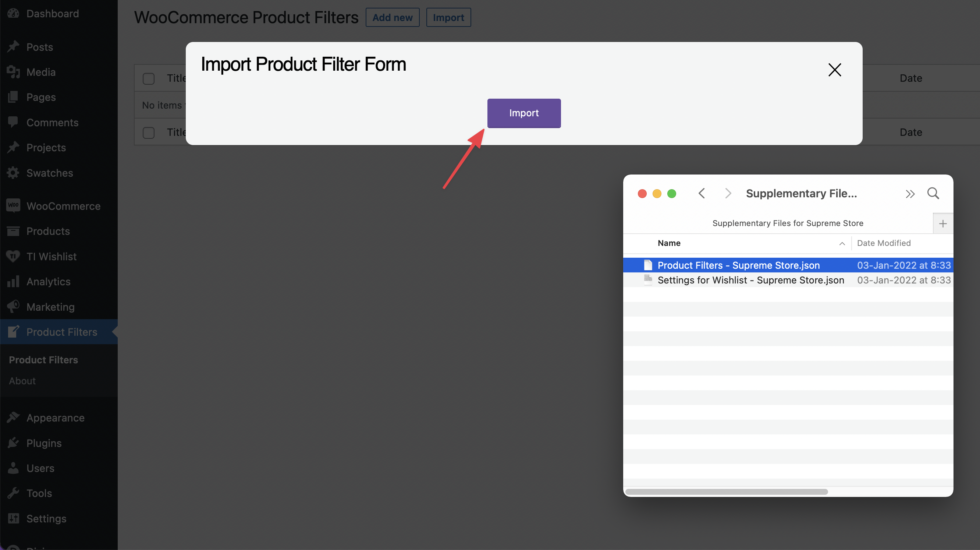This screenshot has height=550, width=980.
Task: Open the WooCommerce sidebar icon
Action: click(13, 206)
